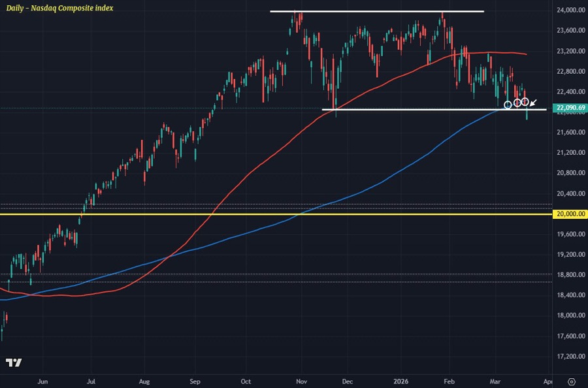Select the upper white resistance line

click(377, 11)
